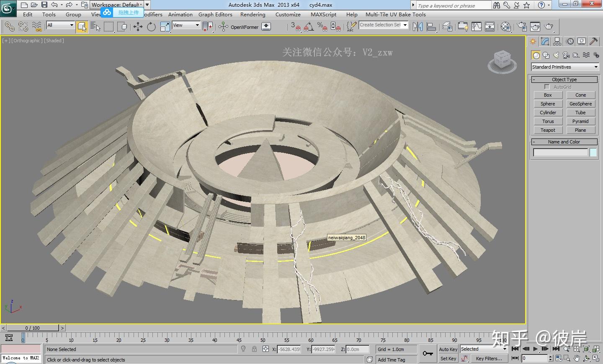This screenshot has height=364, width=603.
Task: Click the Unlink Selection tool
Action: click(23, 27)
